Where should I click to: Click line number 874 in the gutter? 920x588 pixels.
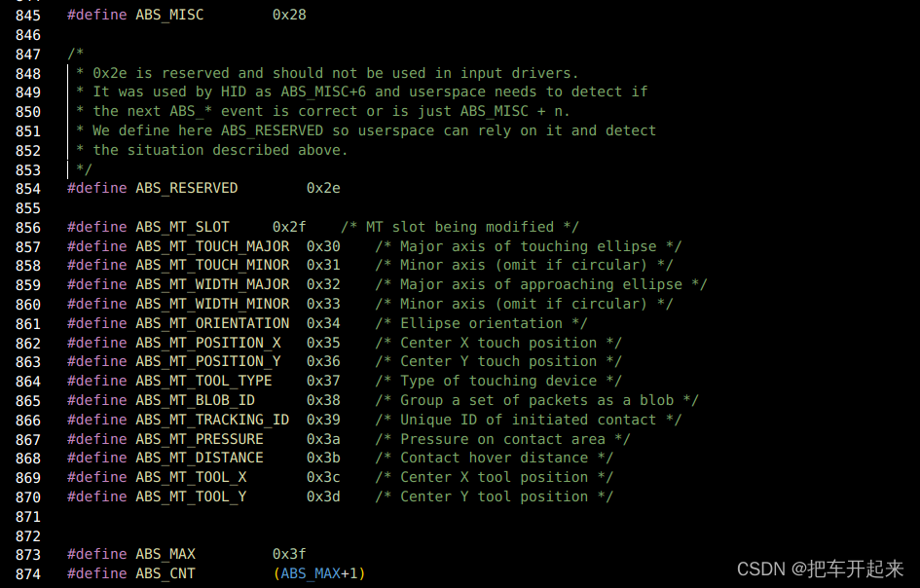27,574
